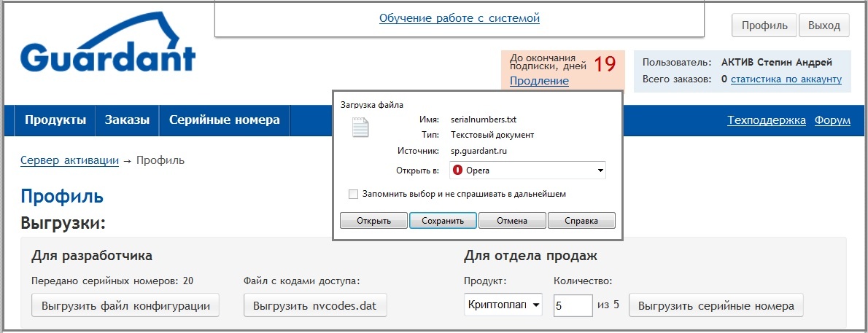The width and height of the screenshot is (868, 333).
Task: Follow the 'Продление' subscription link
Action: [539, 81]
